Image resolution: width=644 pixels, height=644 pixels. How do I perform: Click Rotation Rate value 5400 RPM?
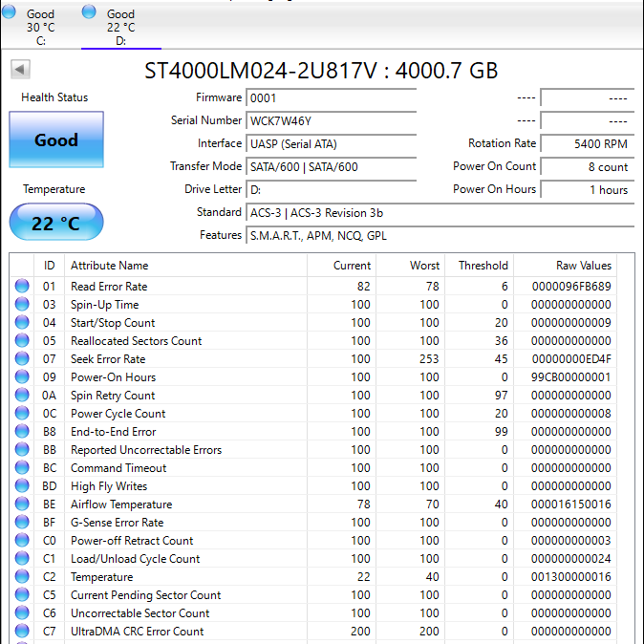[x=588, y=143]
